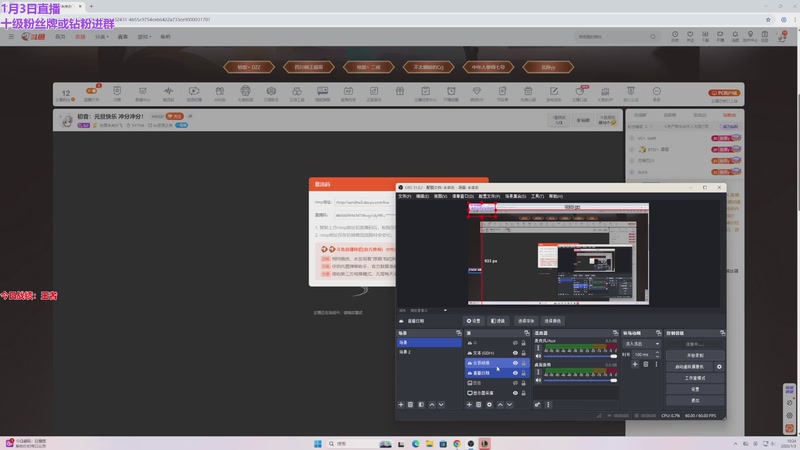Open advanced audio properties in mixer footer

click(538, 405)
